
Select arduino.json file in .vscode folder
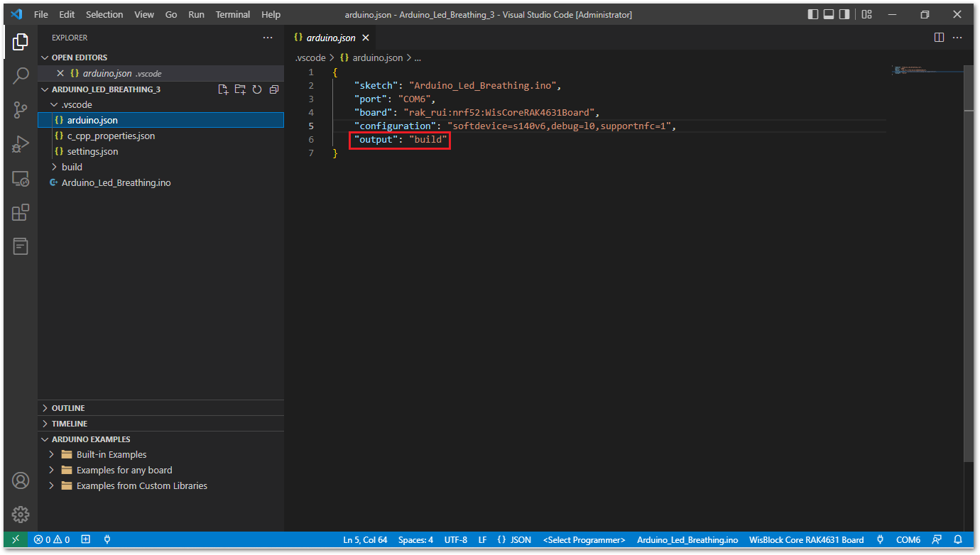pyautogui.click(x=161, y=120)
